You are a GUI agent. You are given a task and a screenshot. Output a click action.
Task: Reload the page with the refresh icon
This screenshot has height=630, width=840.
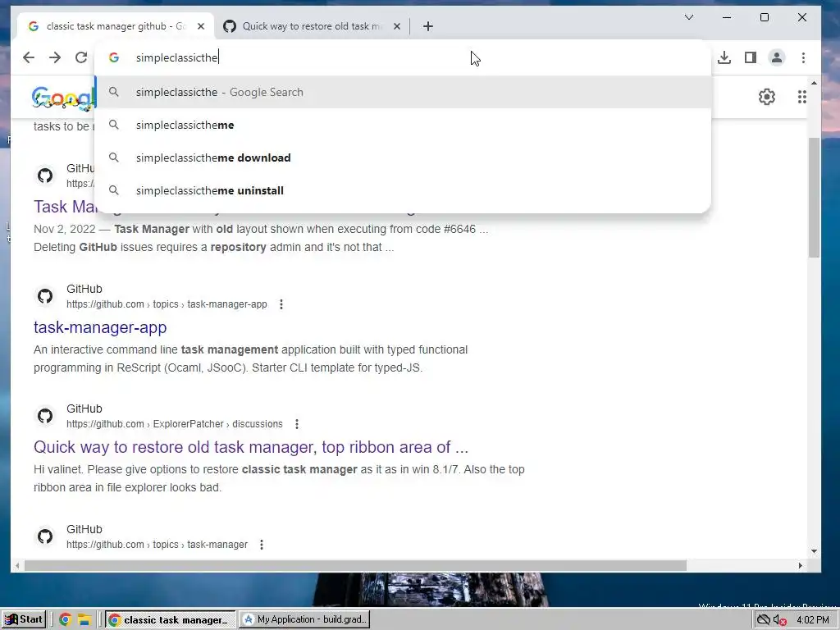coord(81,57)
